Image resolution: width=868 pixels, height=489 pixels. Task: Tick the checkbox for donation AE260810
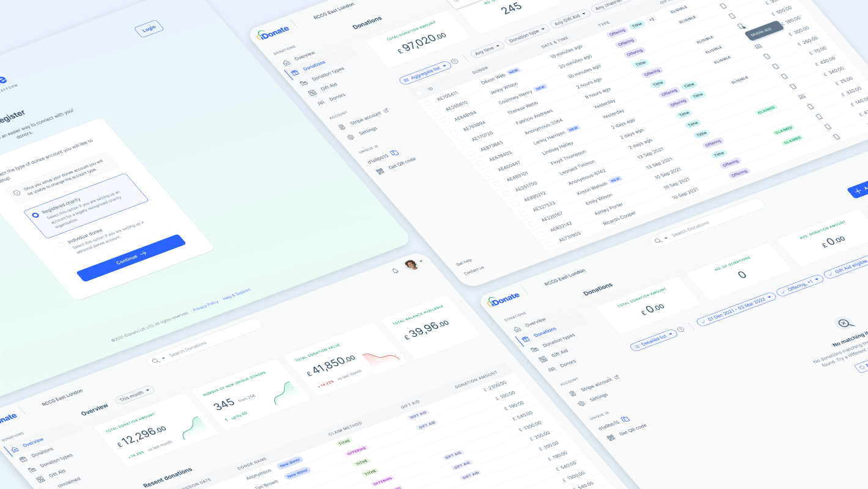pyautogui.click(x=436, y=113)
